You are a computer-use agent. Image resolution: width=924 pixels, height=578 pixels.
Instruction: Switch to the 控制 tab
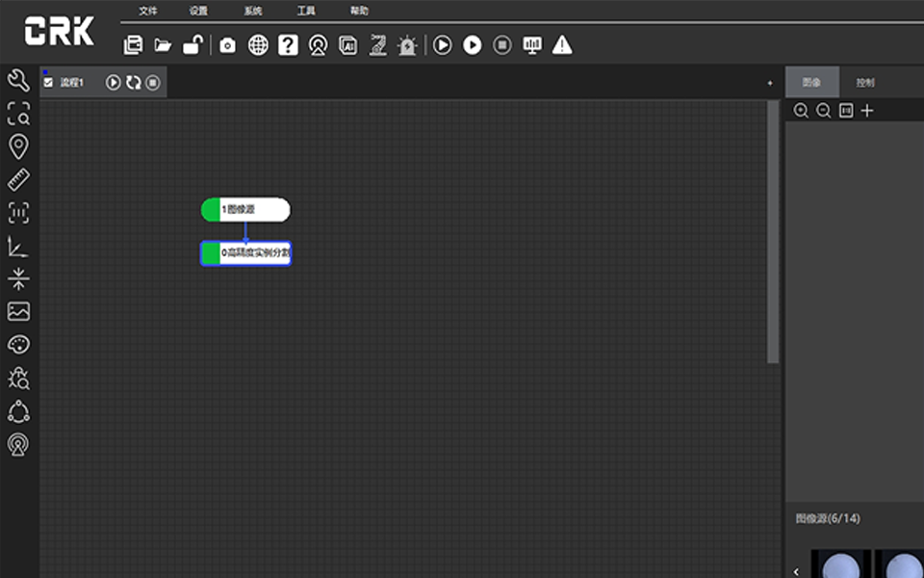click(865, 83)
